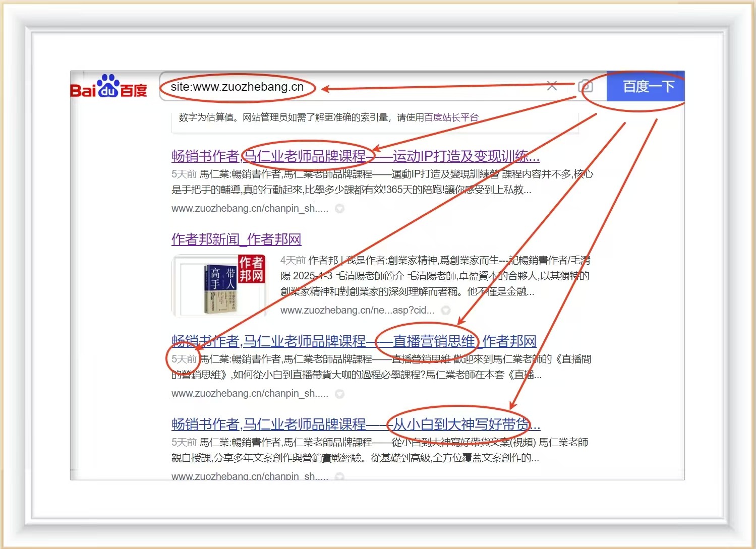The width and height of the screenshot is (756, 549).
Task: Open the 运动IP打造及变现训练 result title
Action: click(x=355, y=156)
